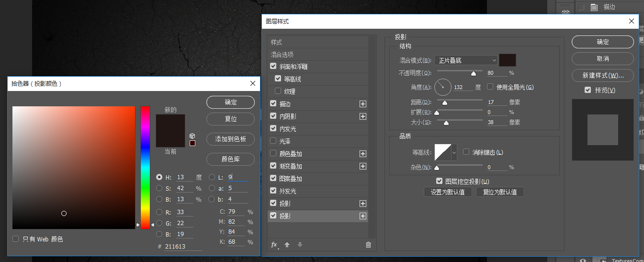Confirm color with 确定 in color picker

230,102
